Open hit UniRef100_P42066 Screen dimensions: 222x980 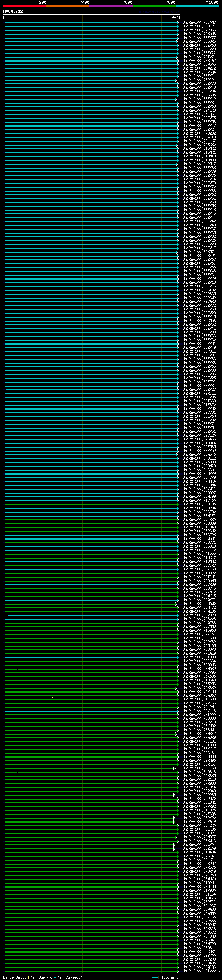pos(199,30)
